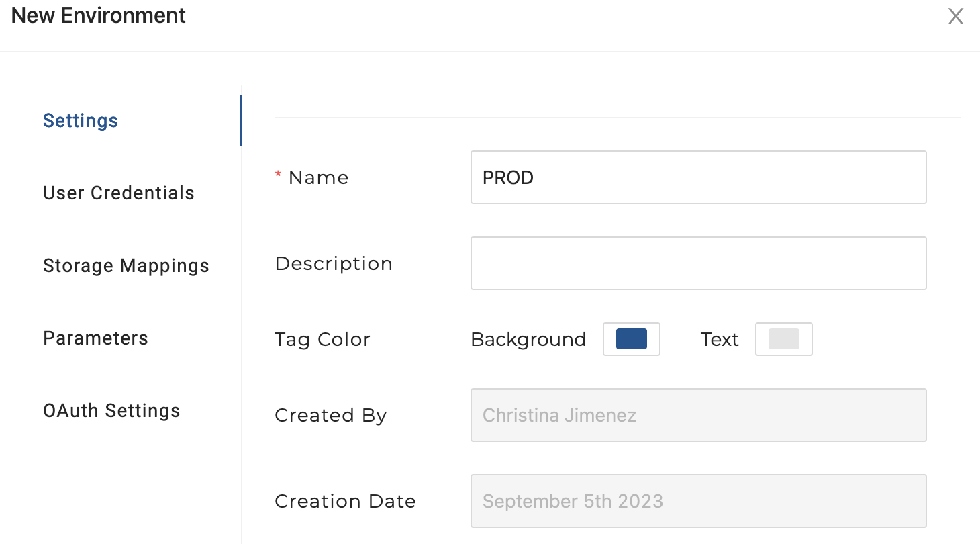Click the Description label
The width and height of the screenshot is (980, 544).
click(334, 264)
